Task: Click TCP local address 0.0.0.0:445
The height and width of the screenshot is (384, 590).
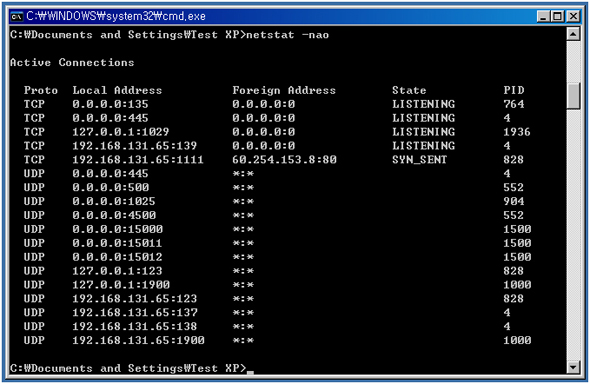Action: tap(110, 118)
